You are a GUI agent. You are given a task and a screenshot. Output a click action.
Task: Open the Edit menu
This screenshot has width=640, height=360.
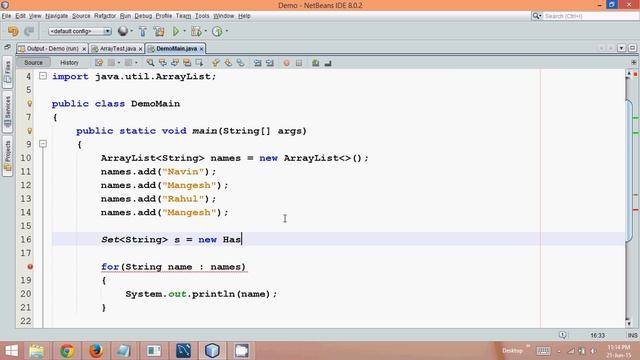(20, 16)
